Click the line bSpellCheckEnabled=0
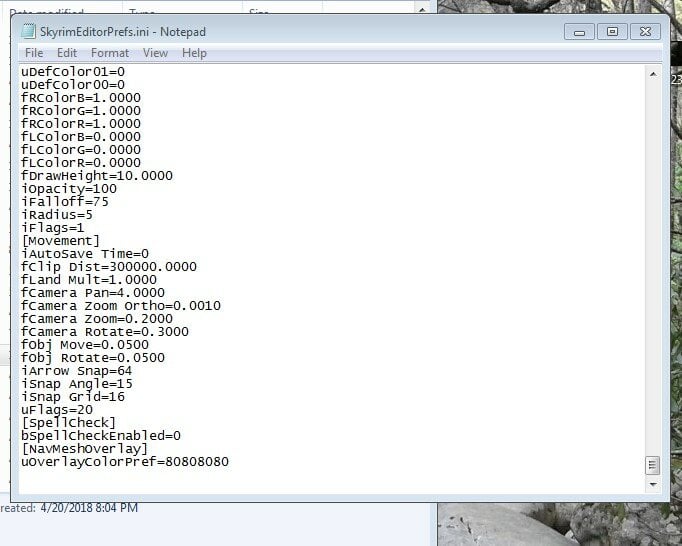 (x=101, y=436)
